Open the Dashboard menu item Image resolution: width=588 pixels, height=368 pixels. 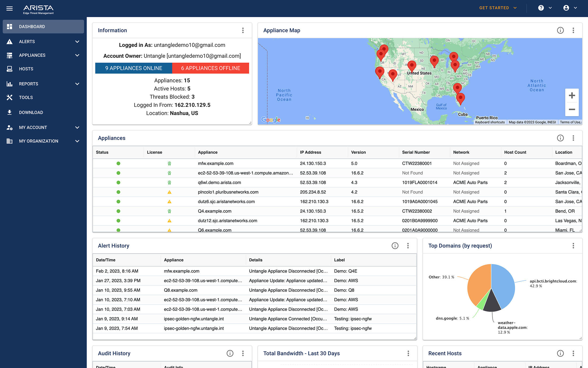click(43, 26)
